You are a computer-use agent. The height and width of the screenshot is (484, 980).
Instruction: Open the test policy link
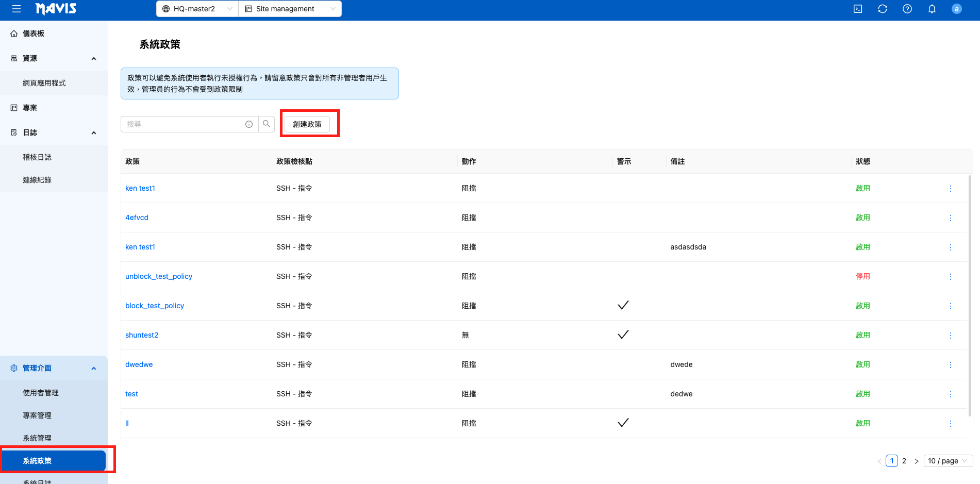131,394
